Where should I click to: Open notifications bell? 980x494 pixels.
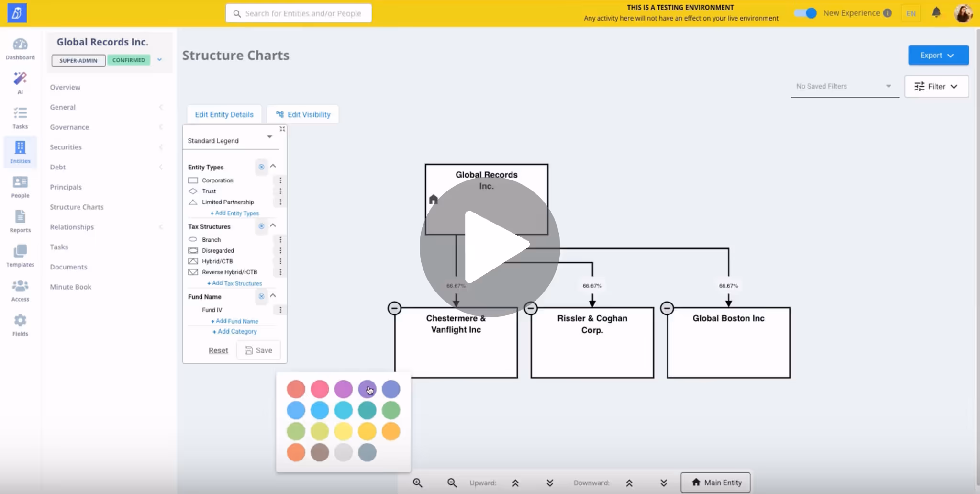[936, 13]
